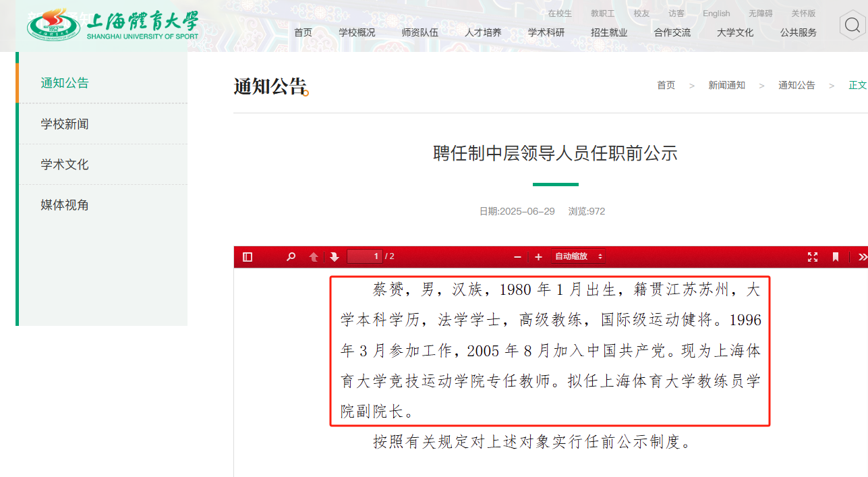868x477 pixels.
Task: Click the 正文 breadcrumb item
Action: coord(858,85)
